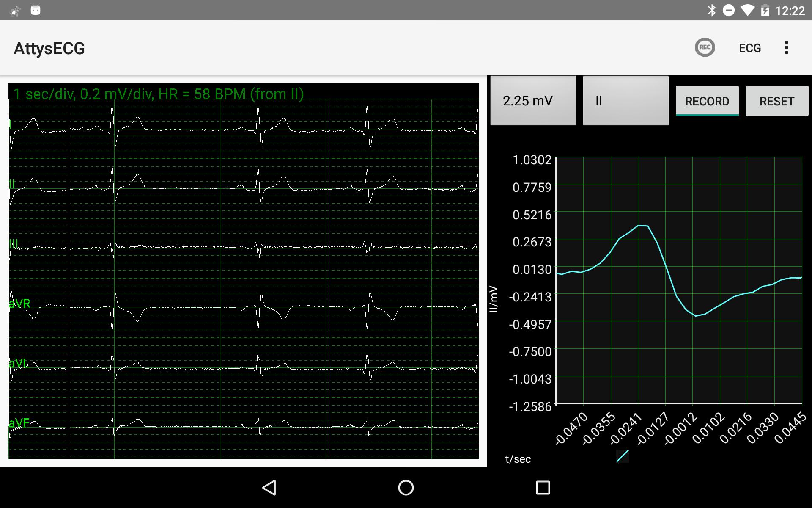812x508 pixels.
Task: Tap the Wi-Fi status icon
Action: pos(748,10)
